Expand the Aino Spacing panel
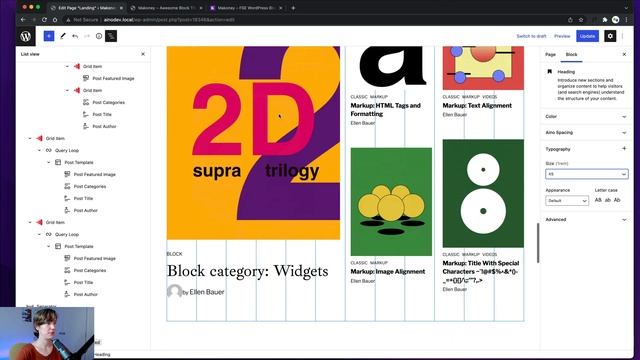640x360 pixels. 586,132
